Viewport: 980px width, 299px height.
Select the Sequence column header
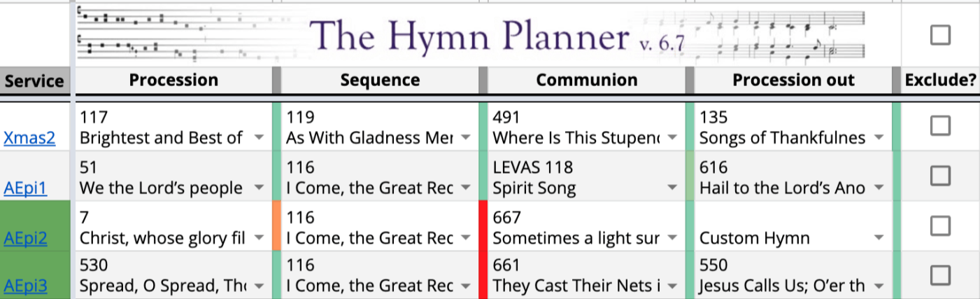point(380,80)
